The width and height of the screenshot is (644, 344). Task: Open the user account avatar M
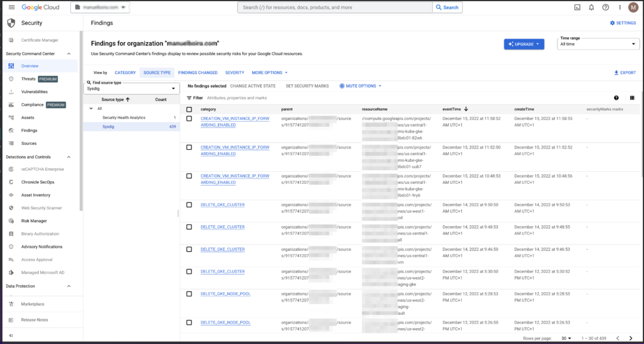[x=633, y=7]
